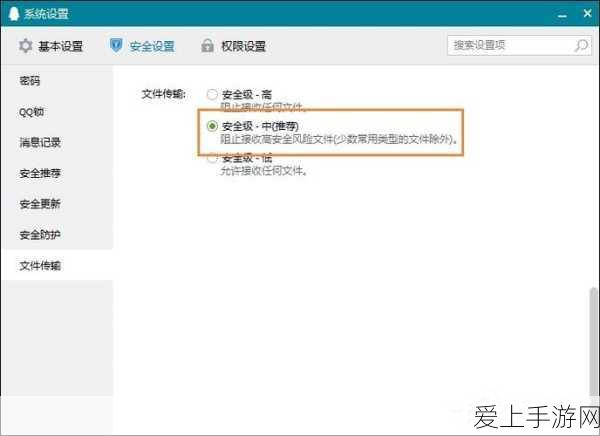Open the 权限设置 tab
Image resolution: width=600 pixels, height=436 pixels.
(x=233, y=46)
